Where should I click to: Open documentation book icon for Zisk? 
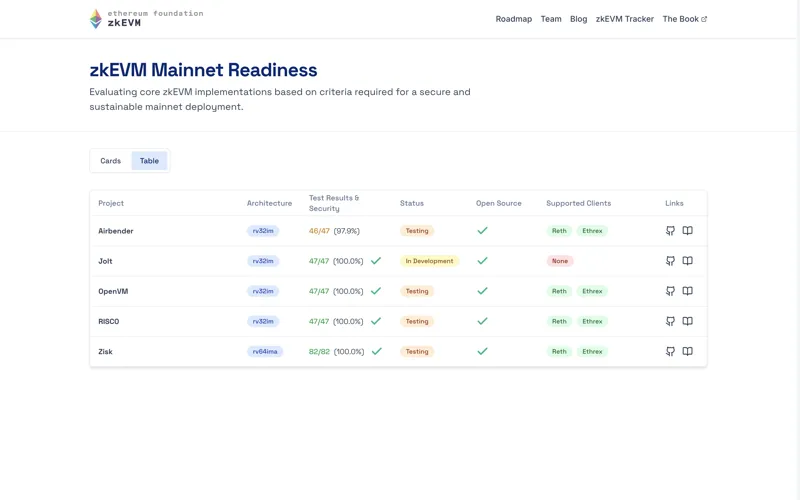(687, 351)
